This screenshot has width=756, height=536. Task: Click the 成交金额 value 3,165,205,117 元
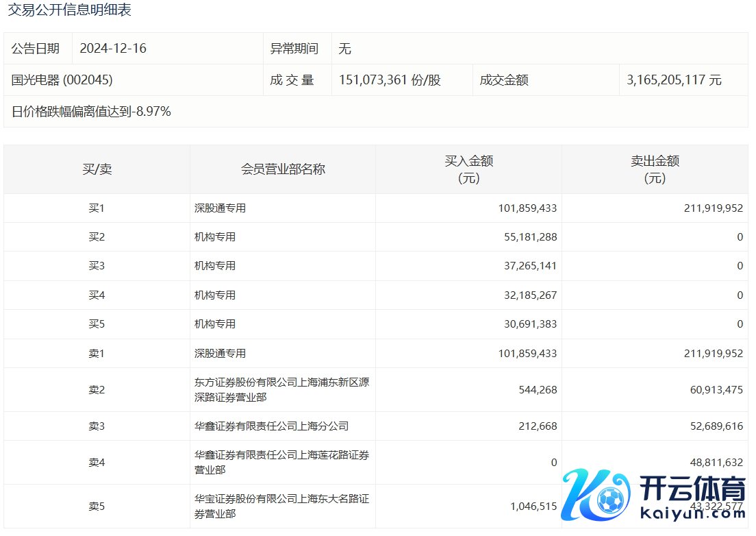click(x=674, y=80)
